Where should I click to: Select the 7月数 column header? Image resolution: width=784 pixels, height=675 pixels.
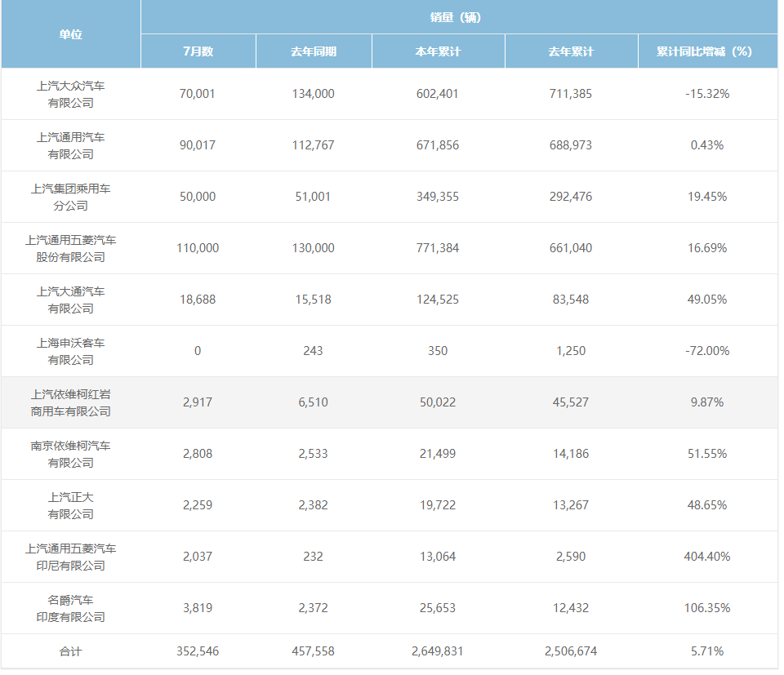[x=198, y=51]
